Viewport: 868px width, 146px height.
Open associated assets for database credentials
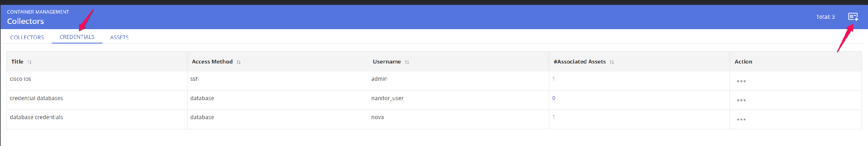(553, 117)
